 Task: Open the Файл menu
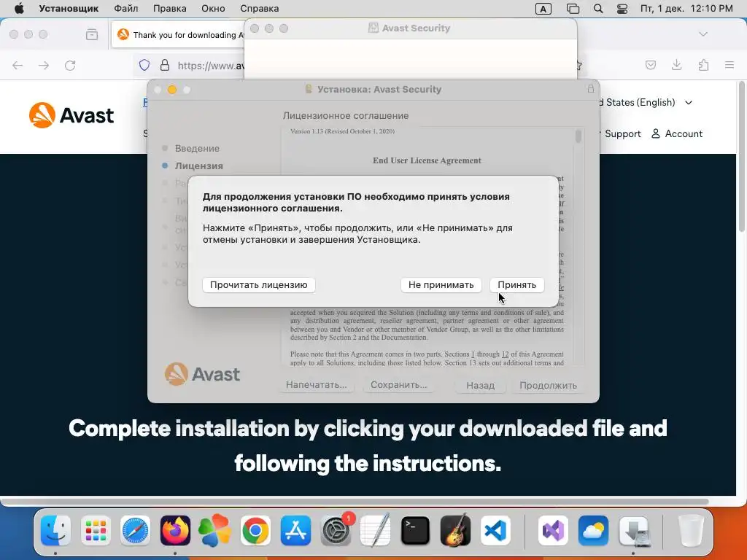(125, 9)
